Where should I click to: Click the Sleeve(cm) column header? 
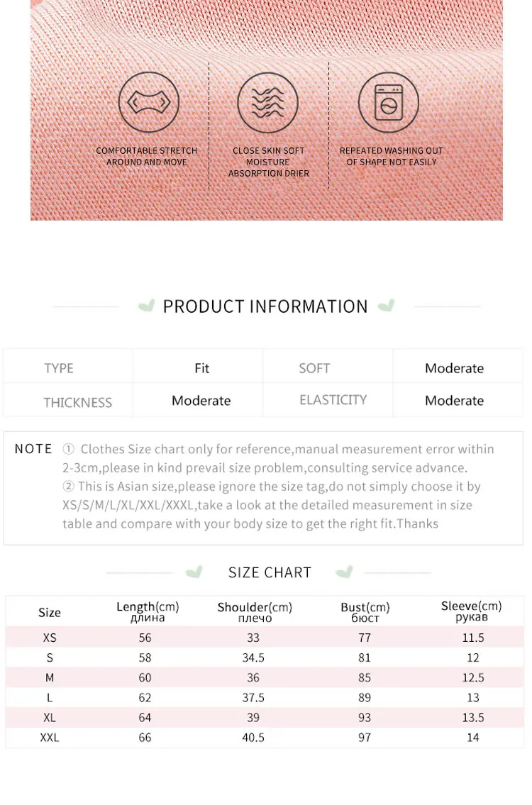[x=471, y=611]
